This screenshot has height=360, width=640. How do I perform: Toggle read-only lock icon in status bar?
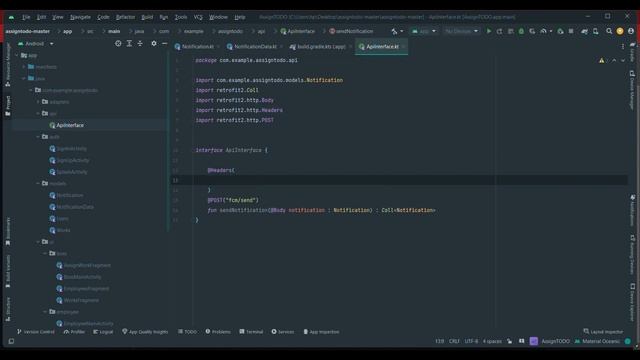509,341
